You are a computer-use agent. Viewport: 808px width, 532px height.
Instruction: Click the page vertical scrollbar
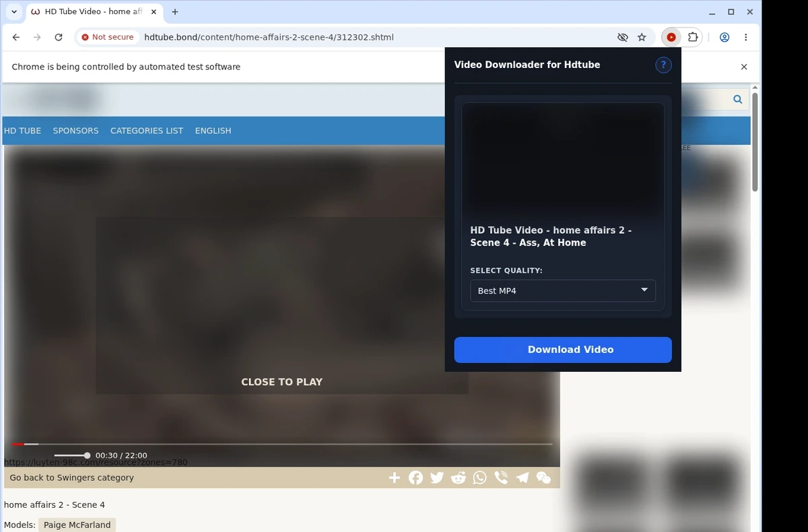pyautogui.click(x=755, y=142)
